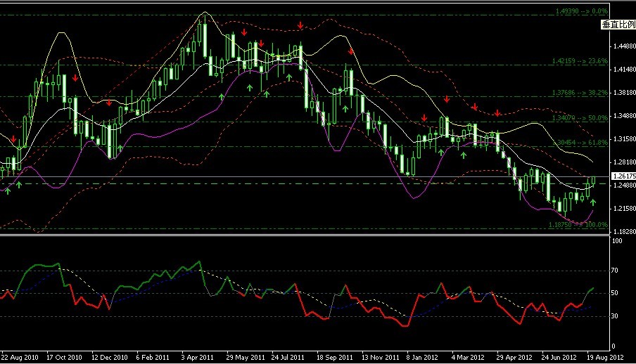This screenshot has height=364, width=636.
Task: Click the 4 Mar 2012 date label
Action: pos(468,358)
